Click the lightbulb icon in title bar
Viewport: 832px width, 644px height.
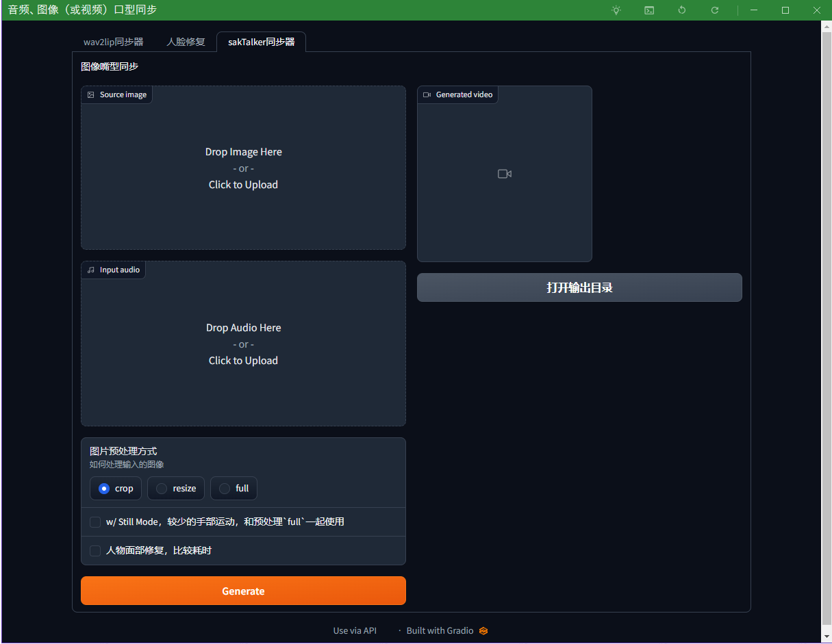tap(616, 10)
